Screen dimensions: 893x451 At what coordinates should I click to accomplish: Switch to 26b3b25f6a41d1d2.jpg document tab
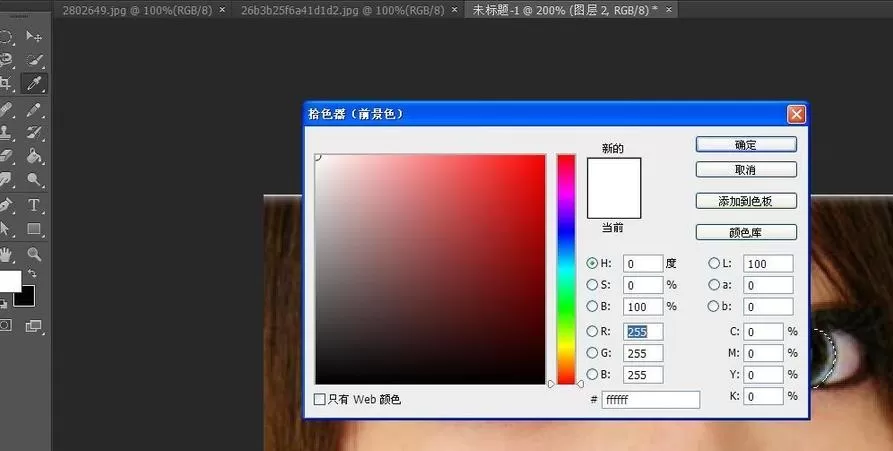coord(342,10)
